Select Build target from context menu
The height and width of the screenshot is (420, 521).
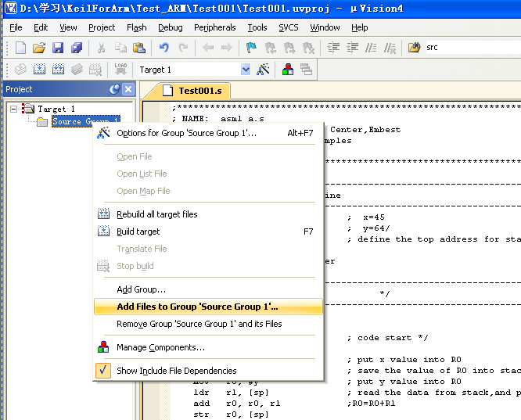tap(138, 232)
